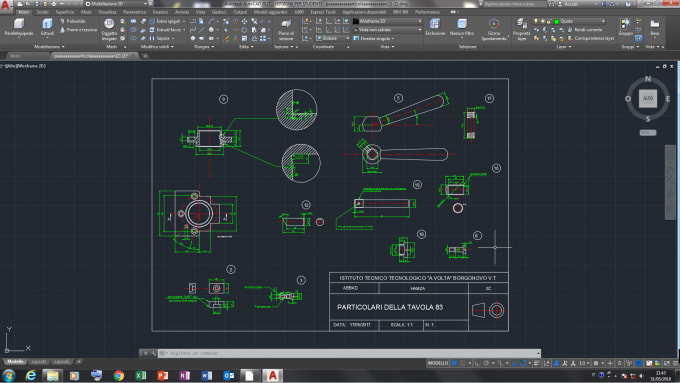Click the Wireframe 2D black style swatch
The image size is (680, 383).
click(356, 21)
